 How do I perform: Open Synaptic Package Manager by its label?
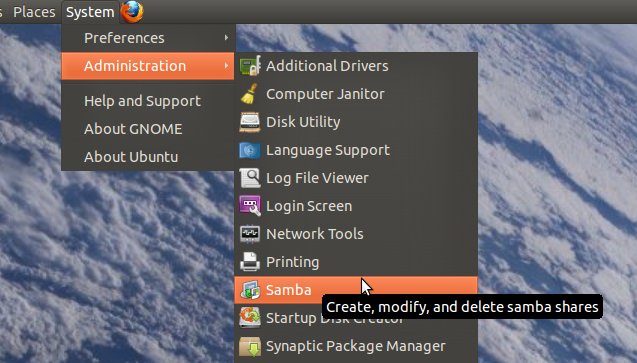[x=356, y=346]
